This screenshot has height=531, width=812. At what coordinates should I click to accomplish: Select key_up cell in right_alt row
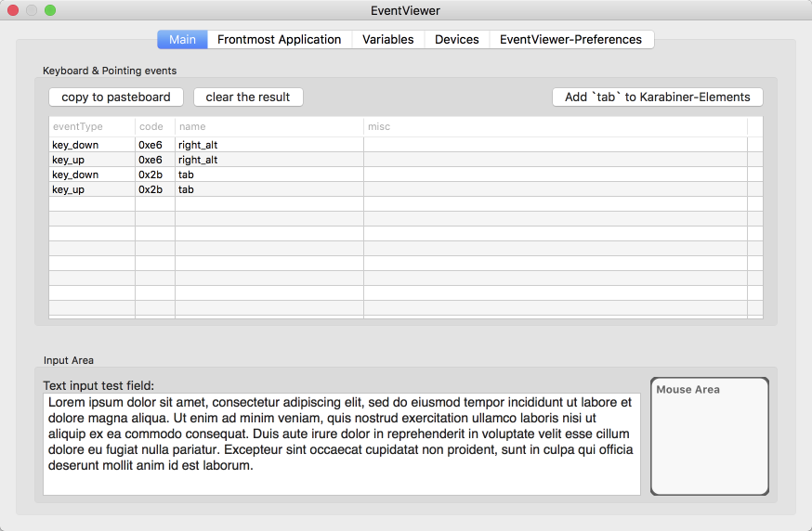(x=92, y=160)
